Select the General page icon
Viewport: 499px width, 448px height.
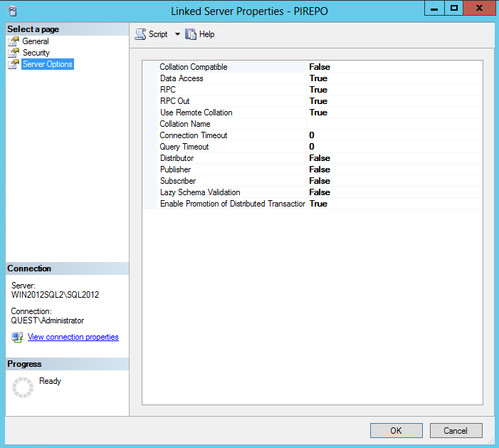[x=14, y=41]
